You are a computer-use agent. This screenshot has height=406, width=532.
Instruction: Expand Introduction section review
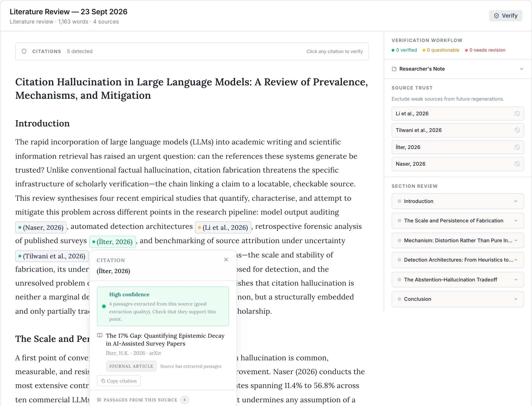pos(457,201)
